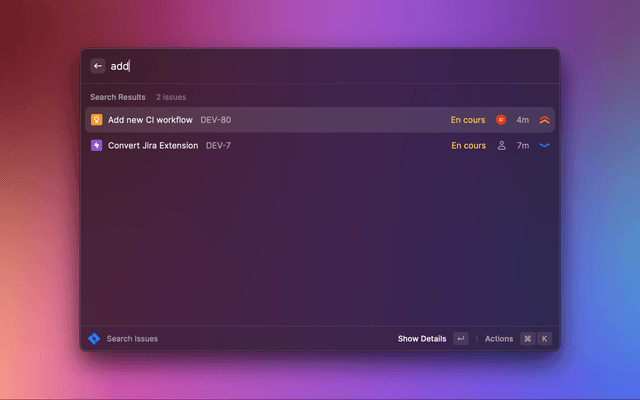Click the Command key icon beside Actions
Viewport: 640px width, 400px height.
click(x=527, y=338)
